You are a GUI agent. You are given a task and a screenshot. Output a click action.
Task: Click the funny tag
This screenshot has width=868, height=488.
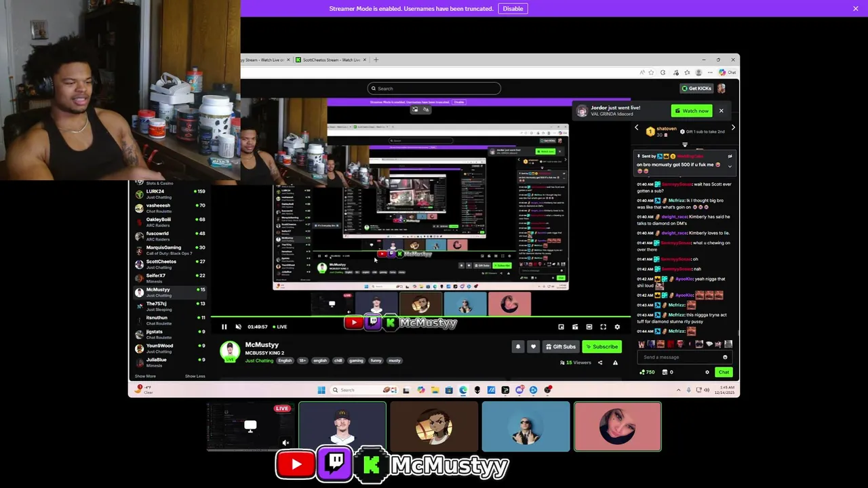[x=376, y=361]
